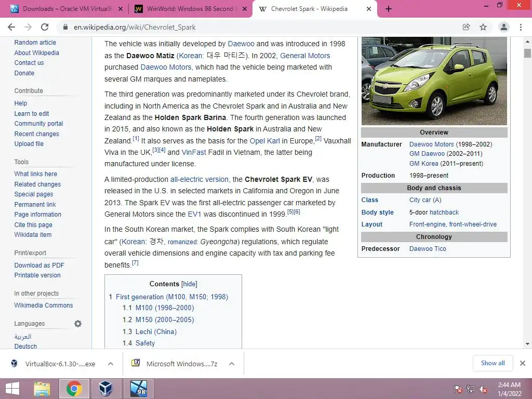Click the address bar URL
This screenshot has width=532, height=399.
[x=135, y=27]
